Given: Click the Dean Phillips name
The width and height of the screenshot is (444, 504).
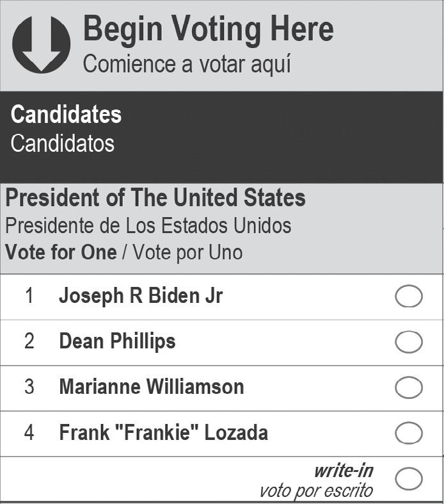Looking at the screenshot, I should click(x=117, y=341).
